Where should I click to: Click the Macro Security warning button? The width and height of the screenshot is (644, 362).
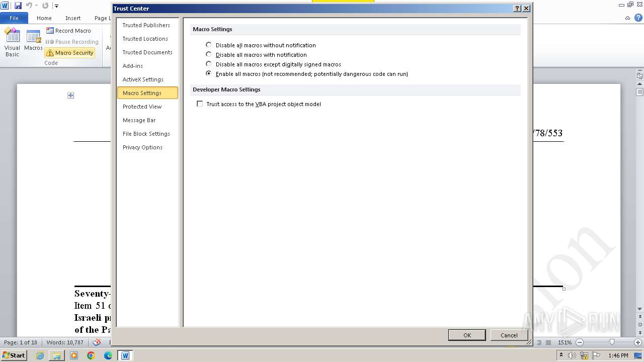69,53
